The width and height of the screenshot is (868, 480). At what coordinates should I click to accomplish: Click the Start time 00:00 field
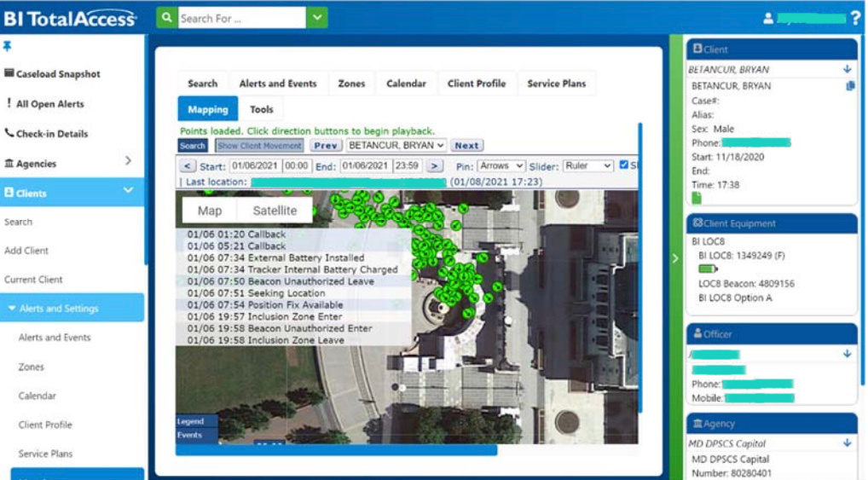click(296, 165)
